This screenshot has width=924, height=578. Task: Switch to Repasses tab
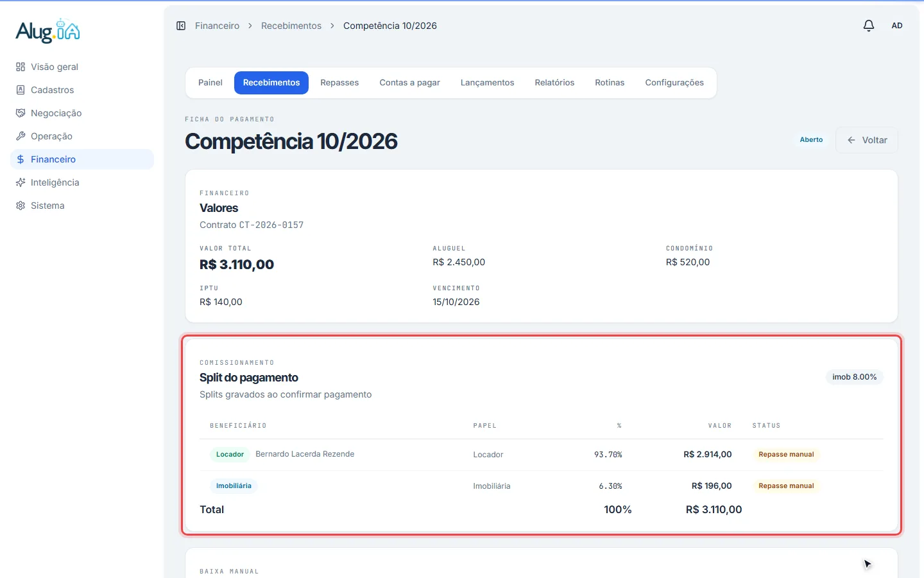point(339,83)
